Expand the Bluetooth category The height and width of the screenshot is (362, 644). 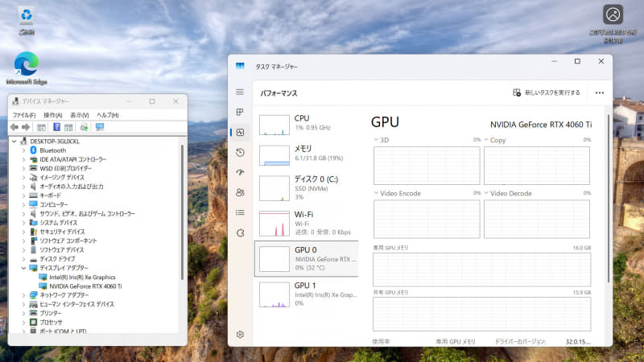click(x=23, y=150)
